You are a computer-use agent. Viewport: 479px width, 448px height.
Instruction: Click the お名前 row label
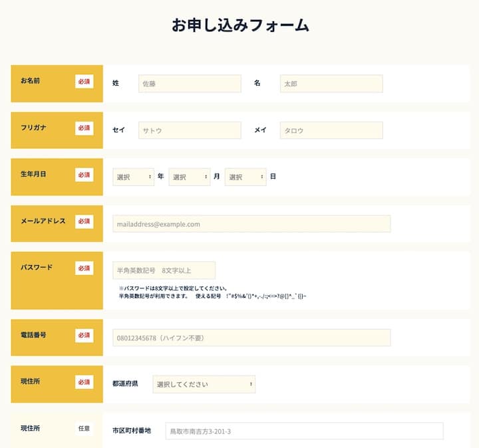point(31,81)
